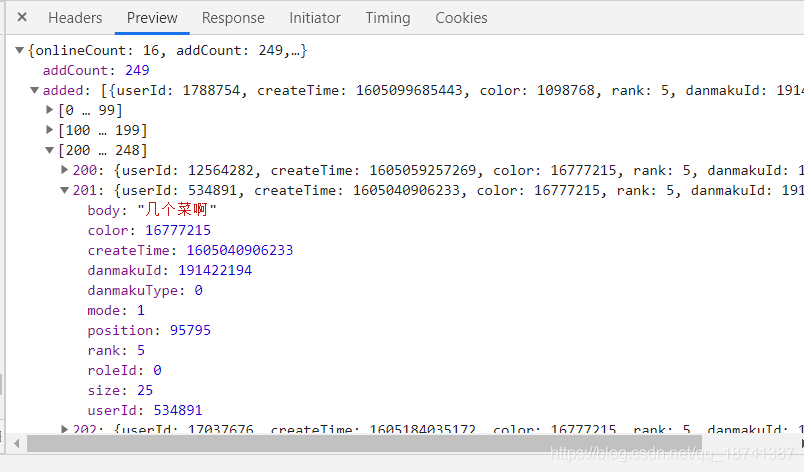
Task: Click the scroll left arrow
Action: [16, 443]
